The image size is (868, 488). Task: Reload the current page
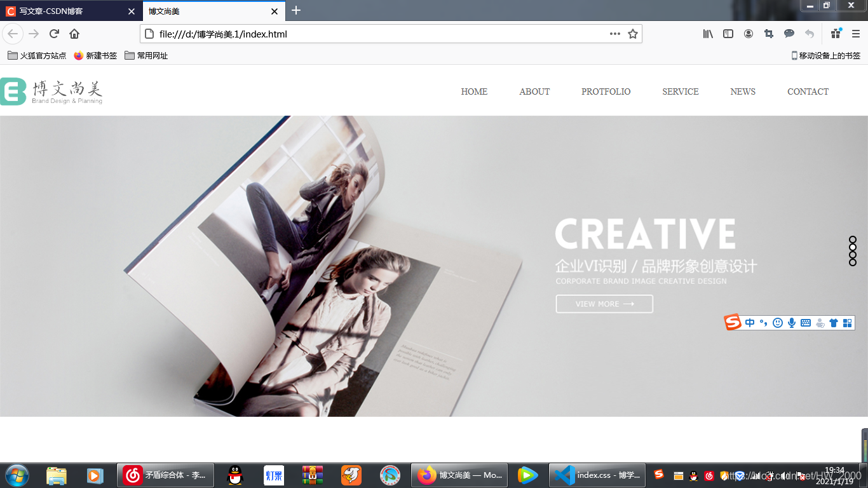(x=54, y=34)
